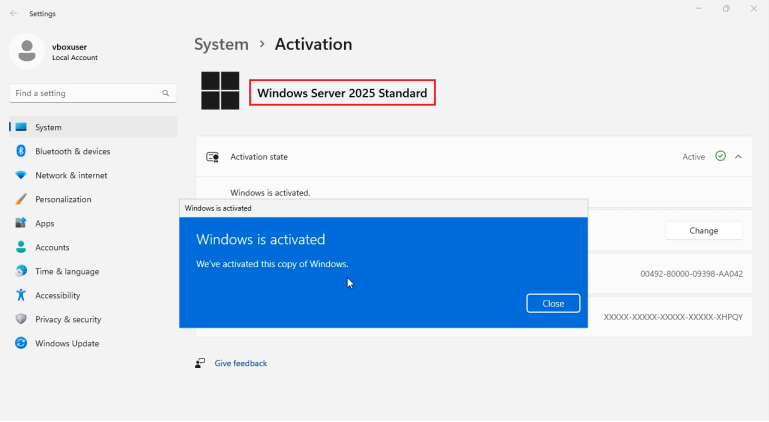Open Privacy & security shield icon

pyautogui.click(x=20, y=319)
